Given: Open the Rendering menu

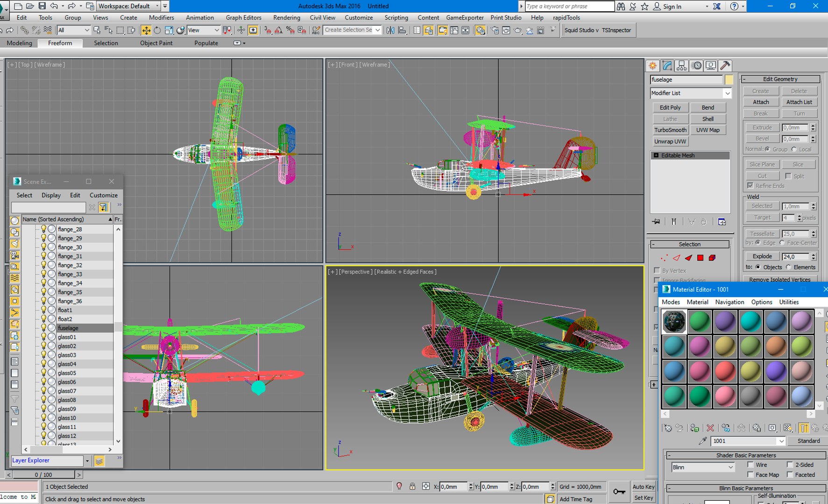Looking at the screenshot, I should pyautogui.click(x=287, y=18).
